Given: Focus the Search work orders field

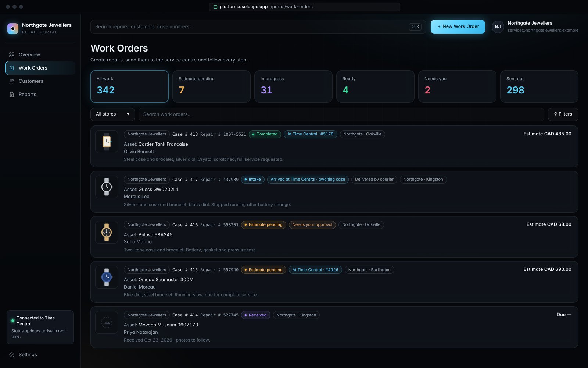Looking at the screenshot, I should (x=341, y=114).
